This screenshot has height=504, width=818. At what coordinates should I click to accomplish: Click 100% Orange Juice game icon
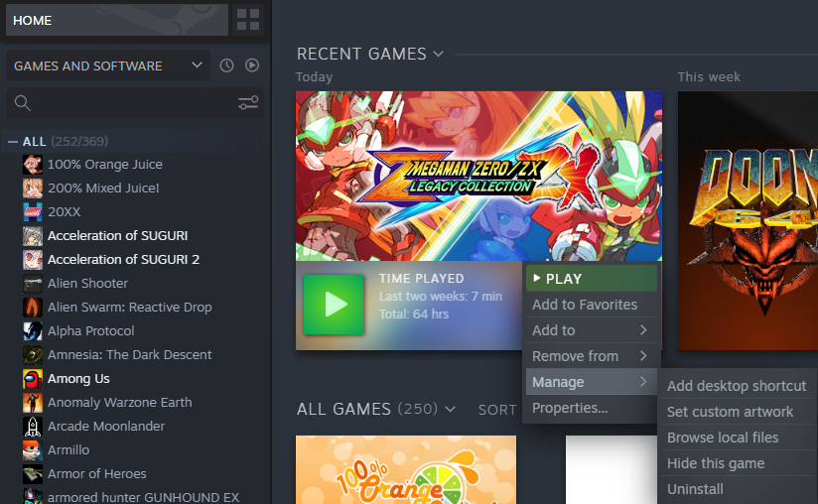click(x=33, y=164)
